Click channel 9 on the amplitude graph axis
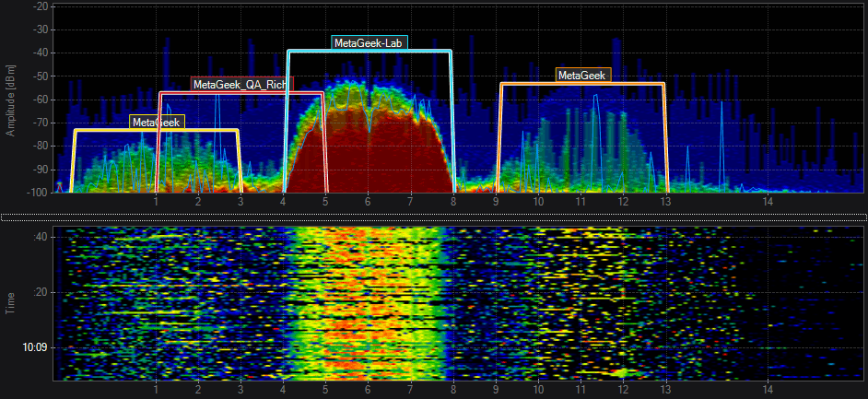 click(496, 202)
